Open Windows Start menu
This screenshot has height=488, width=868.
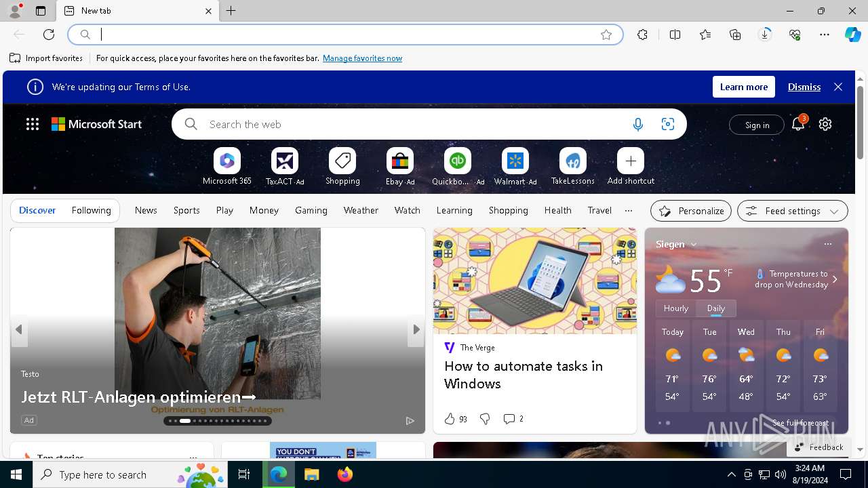[16, 474]
